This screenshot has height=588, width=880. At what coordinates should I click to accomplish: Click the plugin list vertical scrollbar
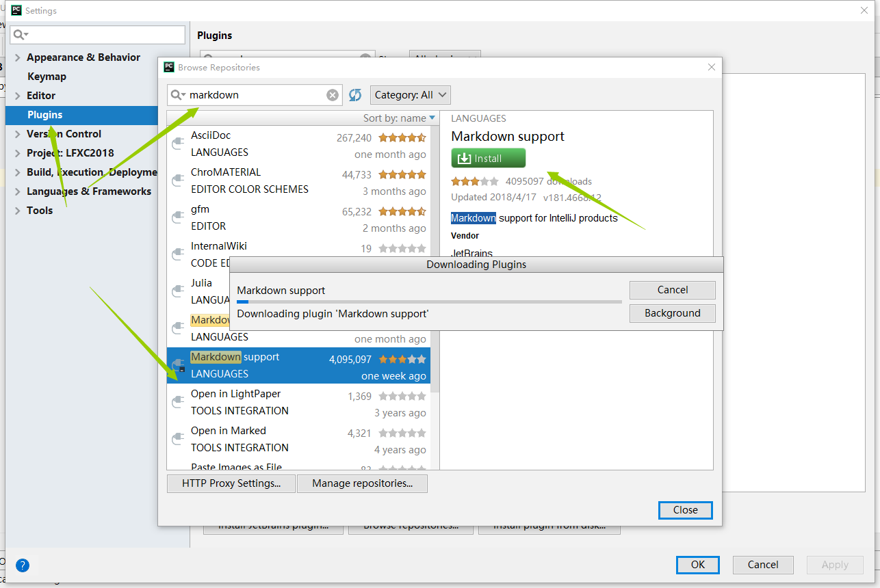click(435, 260)
